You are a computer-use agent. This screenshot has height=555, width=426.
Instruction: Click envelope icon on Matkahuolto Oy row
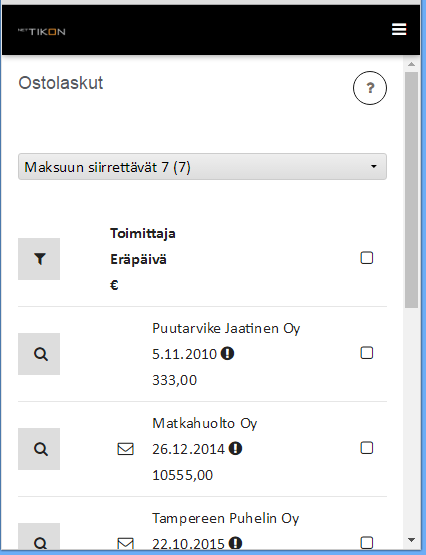pyautogui.click(x=125, y=449)
